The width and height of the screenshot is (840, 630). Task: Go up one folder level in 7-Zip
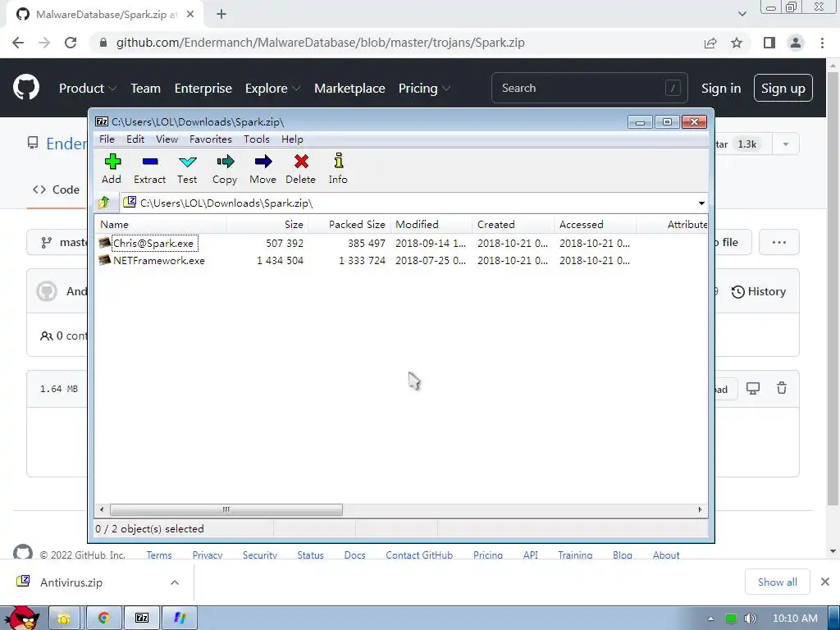(104, 203)
